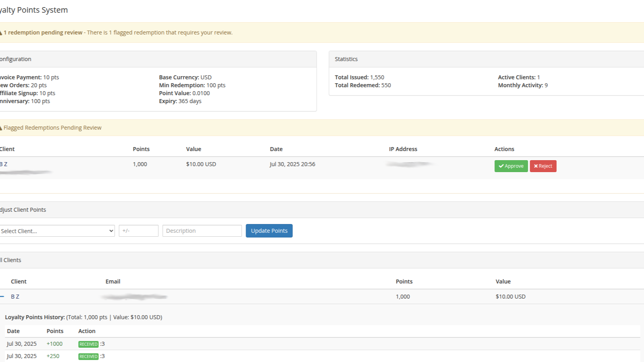Viewport: 644px width, 362px height.
Task: Click the Action header in points history
Action: (x=87, y=331)
